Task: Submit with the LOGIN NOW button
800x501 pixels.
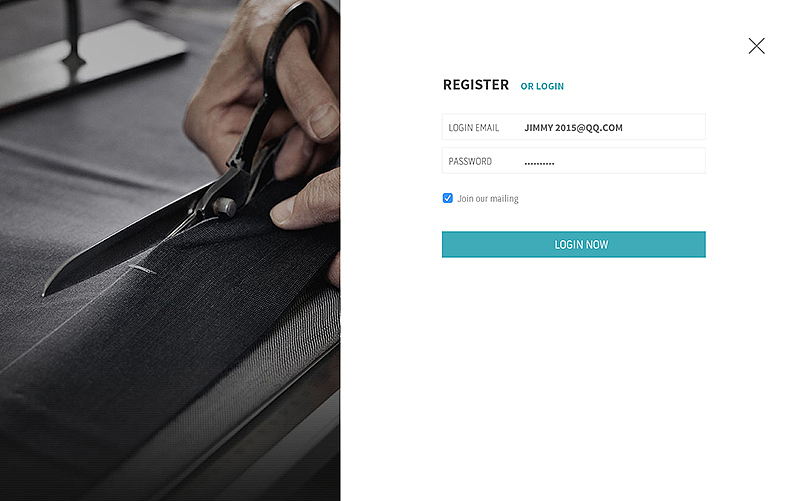Action: click(x=573, y=244)
